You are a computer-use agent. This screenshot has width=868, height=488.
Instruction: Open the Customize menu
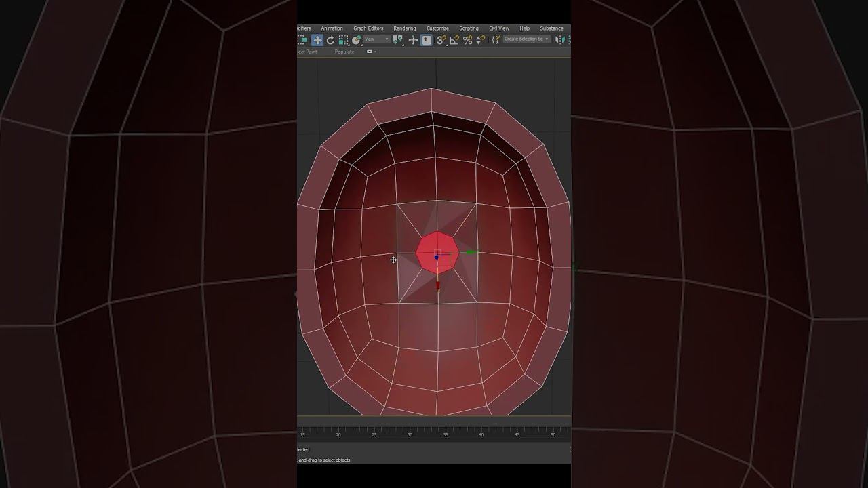[x=437, y=28]
